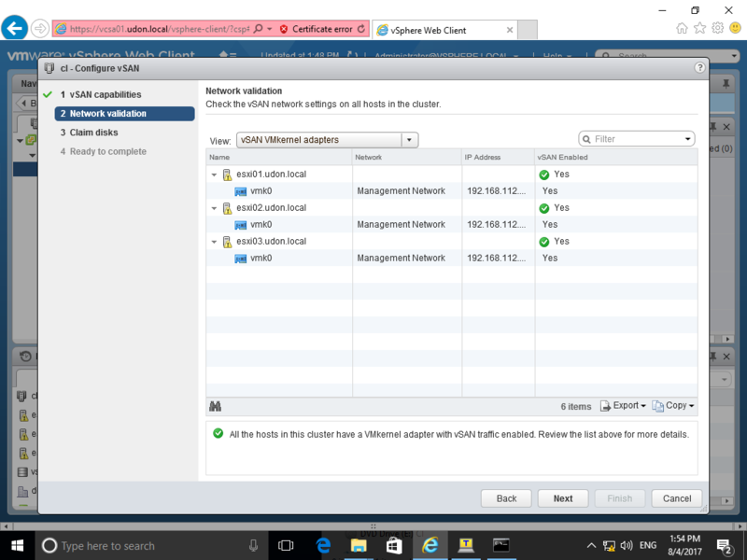The height and width of the screenshot is (560, 747).
Task: Click vmk0 adapter icon under esxi03
Action: pyautogui.click(x=241, y=259)
